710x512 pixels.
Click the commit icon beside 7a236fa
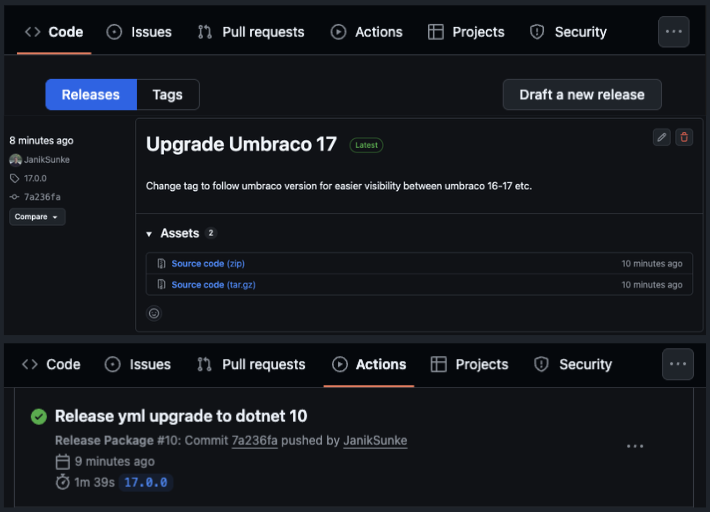pos(14,197)
